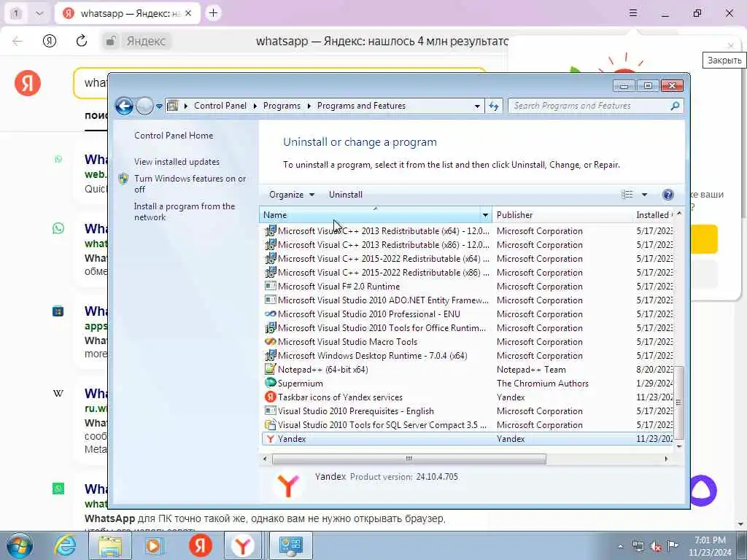Click the Control Panel breadcrumb
This screenshot has width=747, height=560.
(x=220, y=106)
